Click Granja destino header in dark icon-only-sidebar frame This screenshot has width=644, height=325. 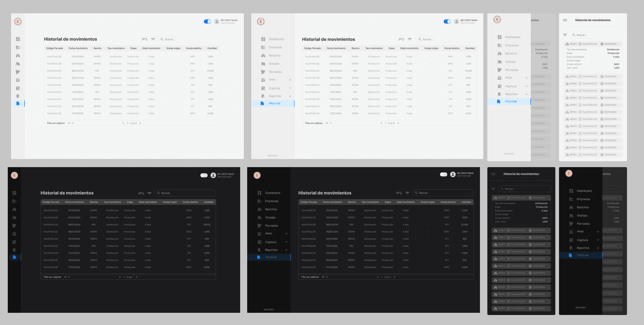coord(190,202)
